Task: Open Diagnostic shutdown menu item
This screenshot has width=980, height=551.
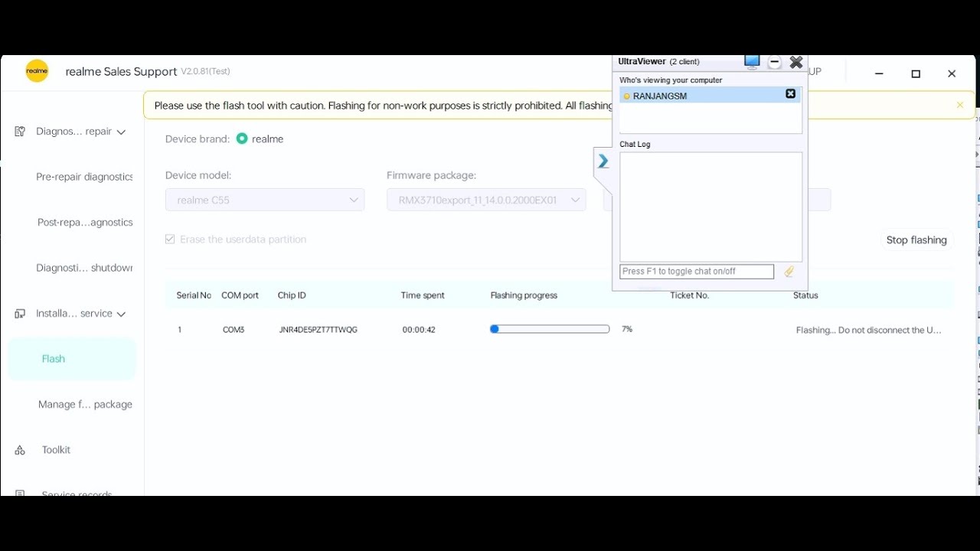Action: [x=84, y=268]
